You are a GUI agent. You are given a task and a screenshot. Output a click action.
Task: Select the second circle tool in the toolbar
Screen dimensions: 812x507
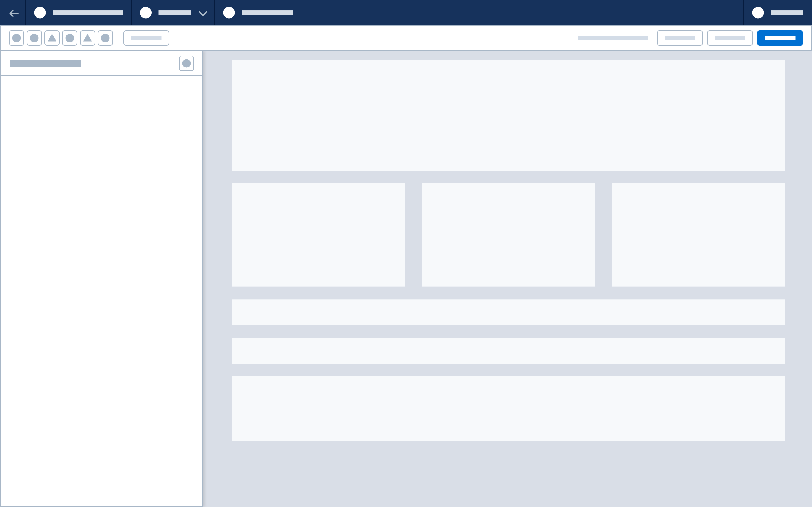(34, 38)
